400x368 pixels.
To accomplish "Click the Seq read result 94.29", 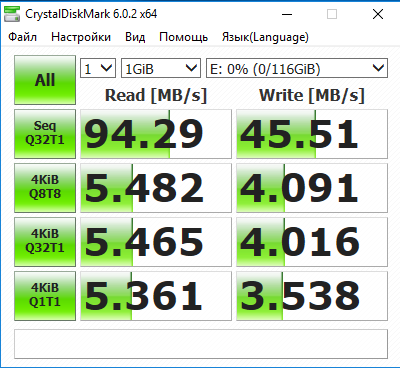I will [156, 134].
